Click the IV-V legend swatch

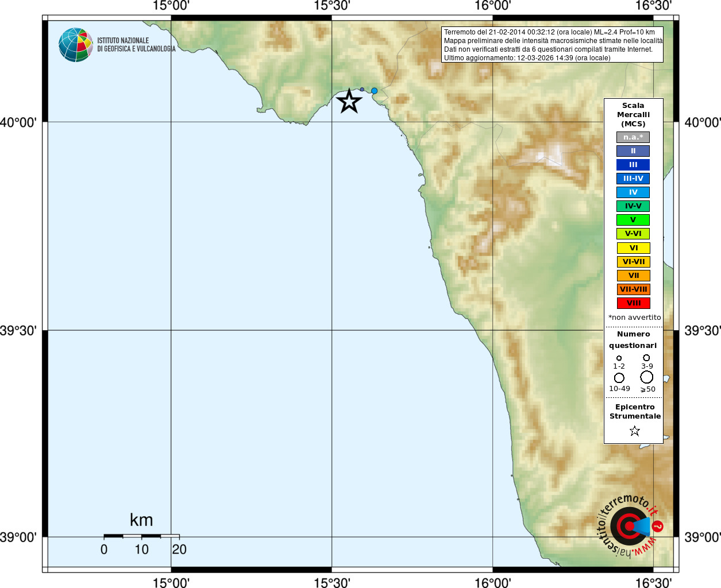click(633, 206)
